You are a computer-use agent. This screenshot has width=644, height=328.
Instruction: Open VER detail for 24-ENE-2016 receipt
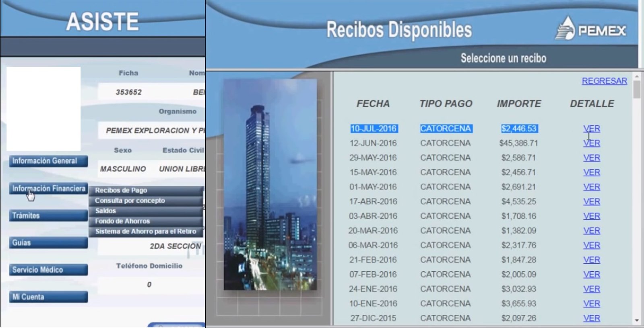pos(591,289)
